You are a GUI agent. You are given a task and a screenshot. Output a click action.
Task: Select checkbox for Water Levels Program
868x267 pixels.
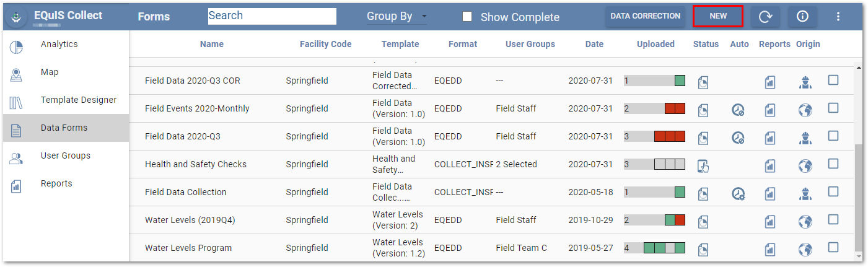click(833, 247)
